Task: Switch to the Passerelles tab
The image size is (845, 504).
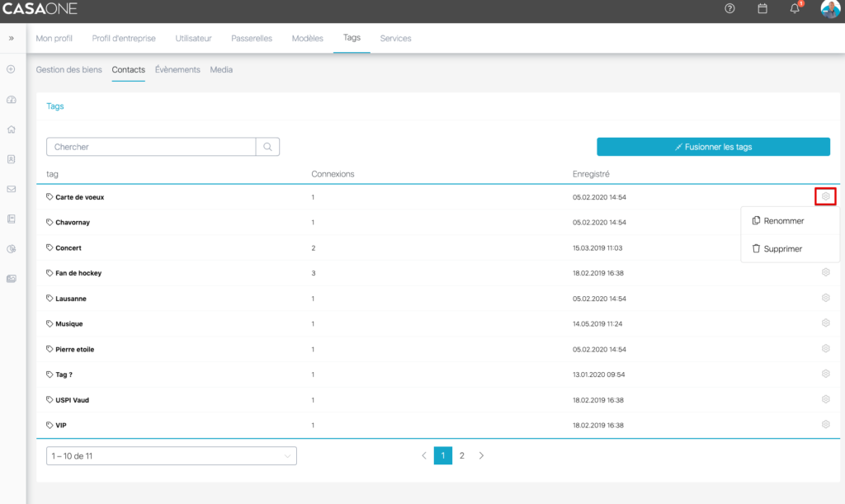Action: (x=252, y=38)
